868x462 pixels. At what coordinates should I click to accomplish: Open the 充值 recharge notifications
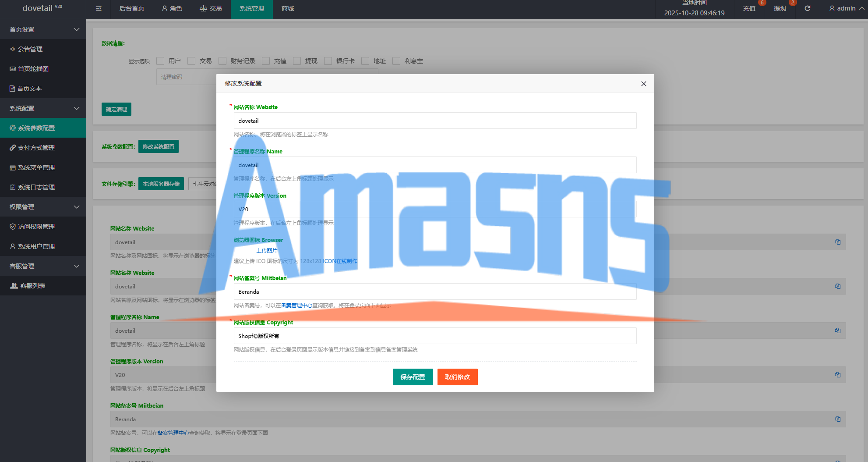coord(749,8)
